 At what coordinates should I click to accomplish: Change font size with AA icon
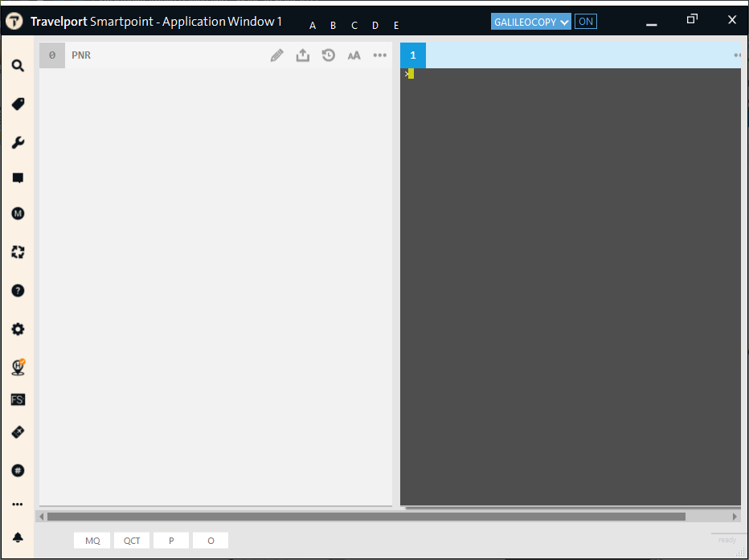pos(354,55)
